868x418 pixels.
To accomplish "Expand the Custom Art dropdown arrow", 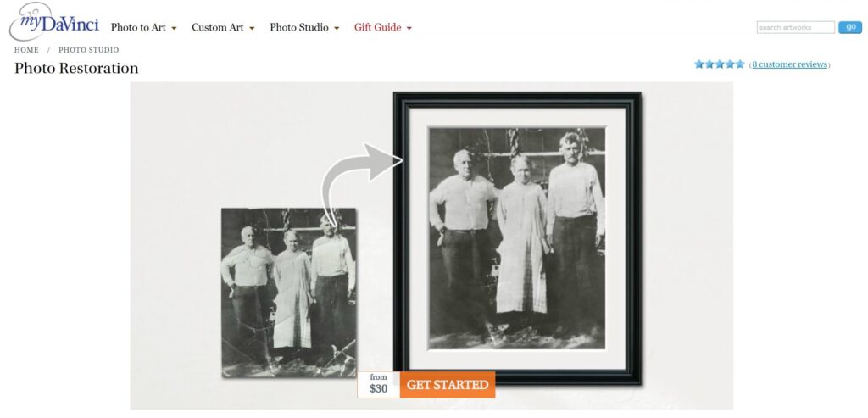I will (252, 28).
